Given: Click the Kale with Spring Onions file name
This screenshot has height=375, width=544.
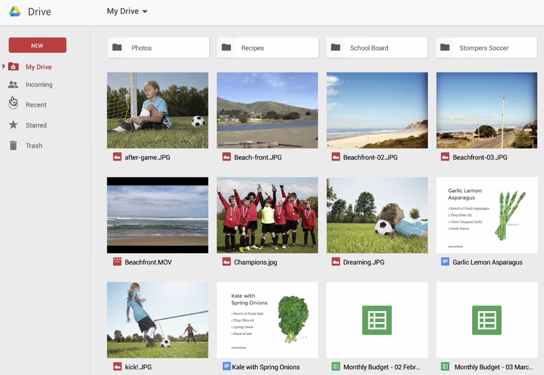Looking at the screenshot, I should [266, 367].
